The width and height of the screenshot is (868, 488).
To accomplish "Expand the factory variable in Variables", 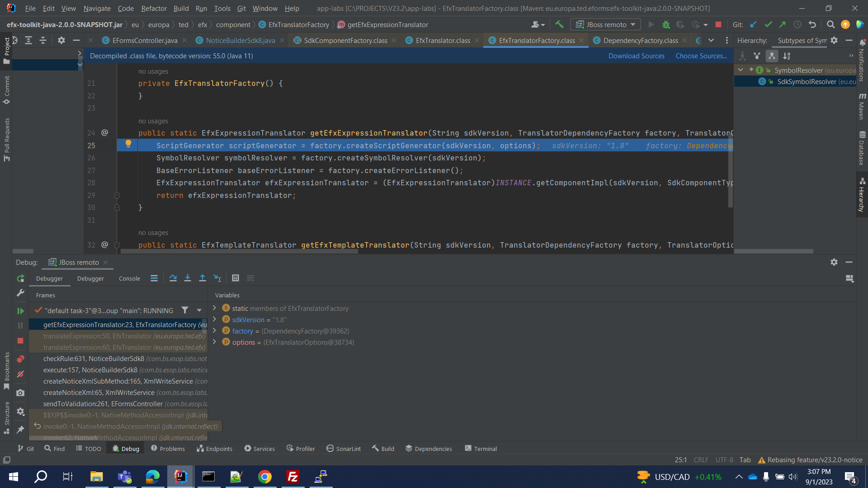I will (x=214, y=331).
